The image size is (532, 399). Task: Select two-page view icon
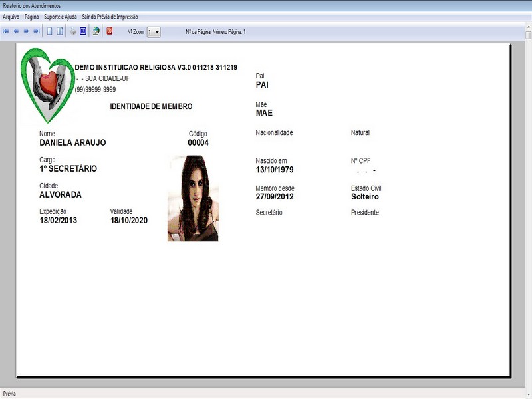pyautogui.click(x=60, y=31)
